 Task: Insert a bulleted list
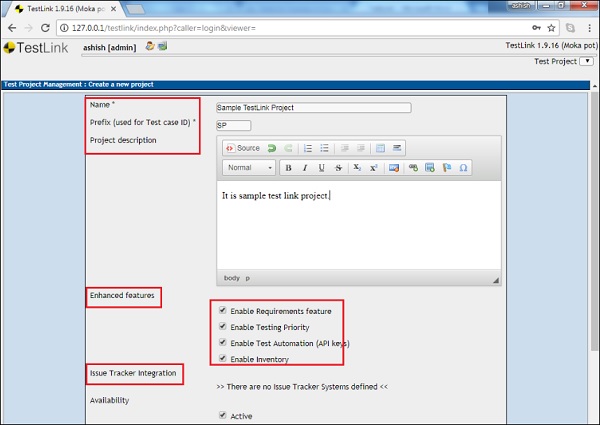click(x=324, y=148)
